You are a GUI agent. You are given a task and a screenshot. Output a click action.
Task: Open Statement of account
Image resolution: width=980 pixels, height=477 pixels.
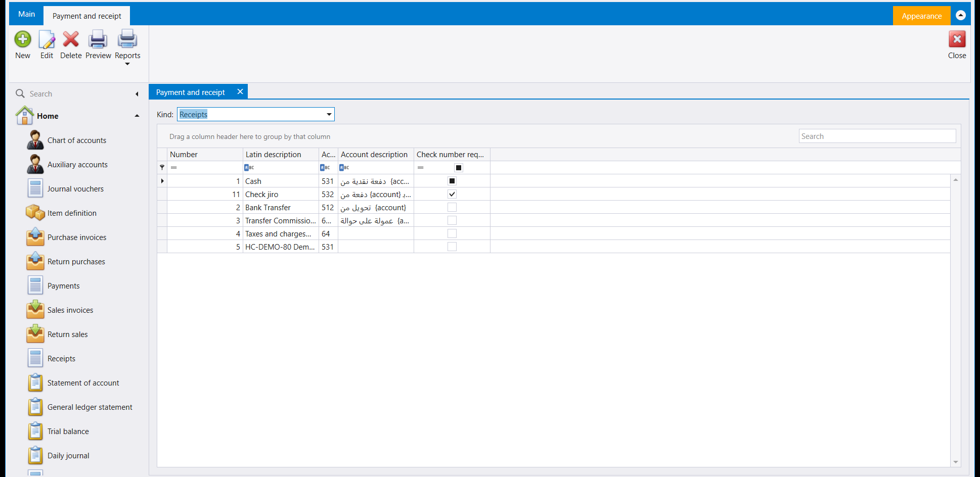pyautogui.click(x=83, y=383)
